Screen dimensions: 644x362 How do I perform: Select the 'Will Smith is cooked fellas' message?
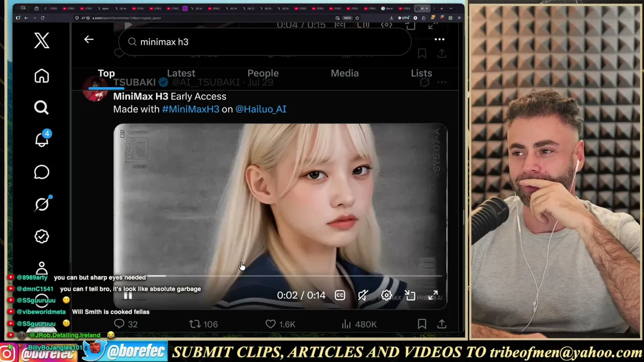coord(111,312)
